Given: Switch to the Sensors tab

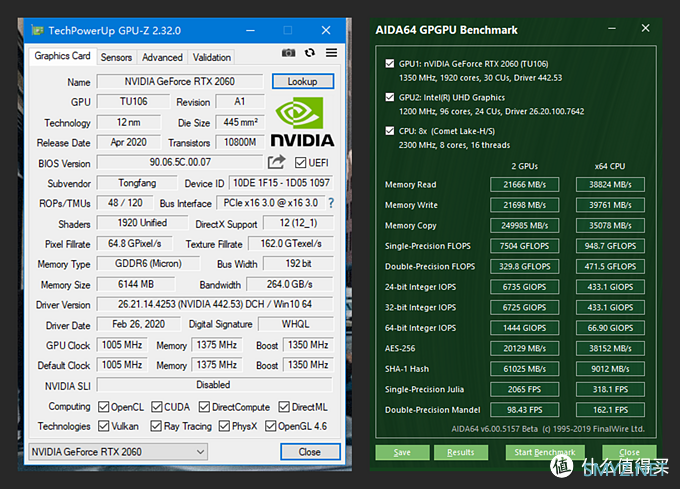Looking at the screenshot, I should (116, 57).
